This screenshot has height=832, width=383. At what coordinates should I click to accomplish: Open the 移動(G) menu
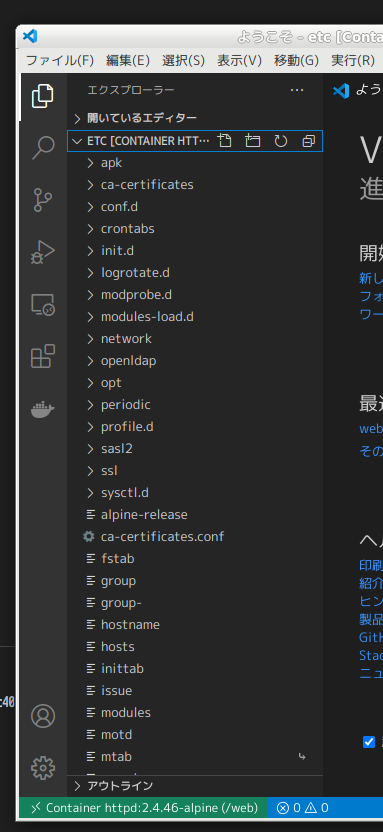[296, 60]
